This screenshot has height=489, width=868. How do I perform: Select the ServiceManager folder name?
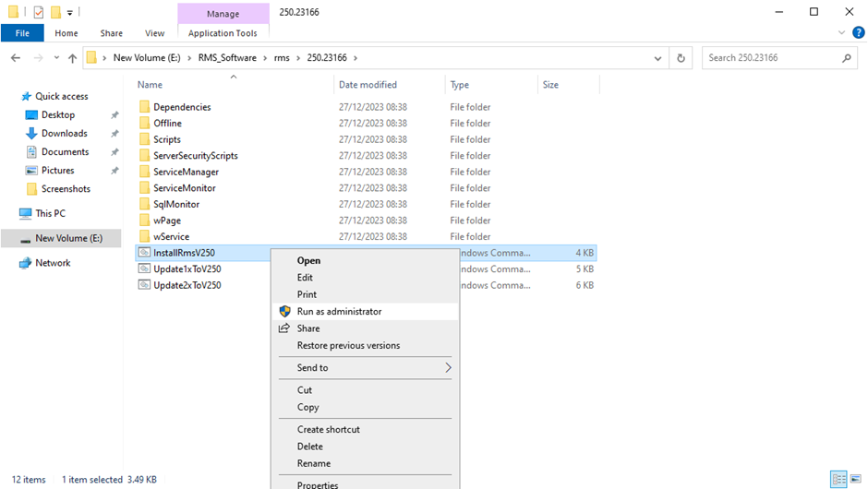186,172
